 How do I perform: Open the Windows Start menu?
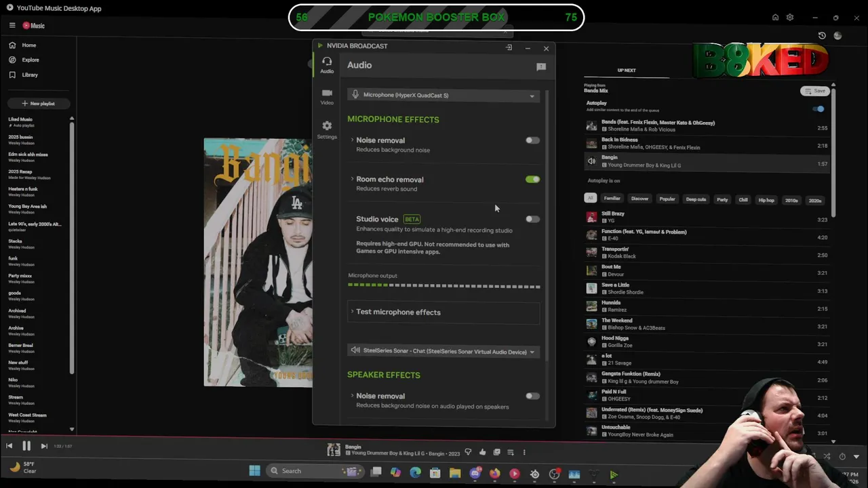[254, 471]
